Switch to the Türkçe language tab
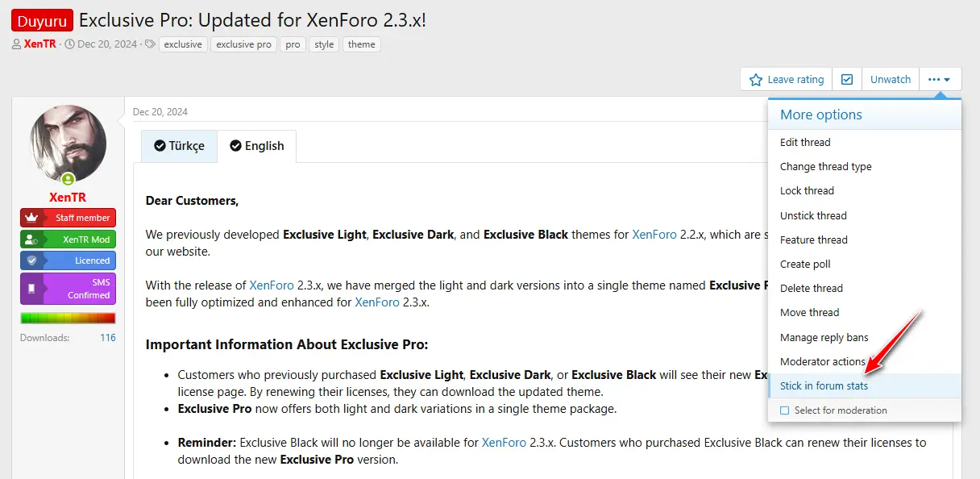Screen dimensions: 980x479 pos(179,146)
